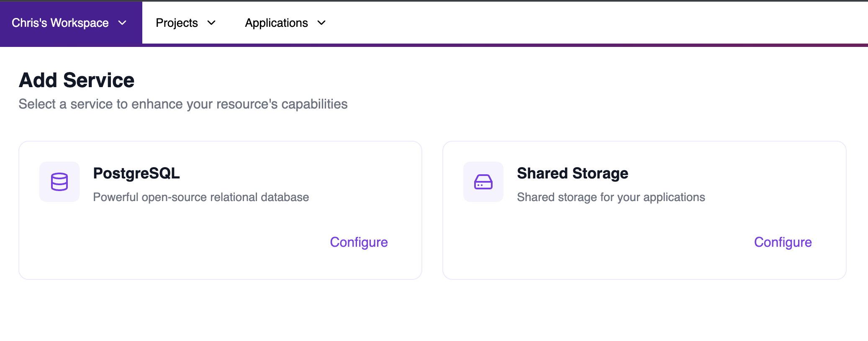Configure the Shared Storage service
Screen dimensions: 868x341
tap(783, 242)
